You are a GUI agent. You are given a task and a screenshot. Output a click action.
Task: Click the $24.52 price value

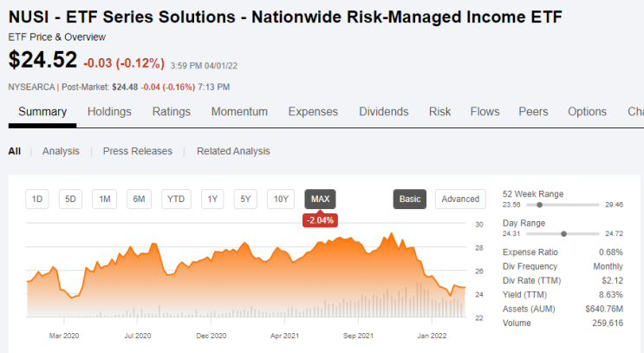42,60
